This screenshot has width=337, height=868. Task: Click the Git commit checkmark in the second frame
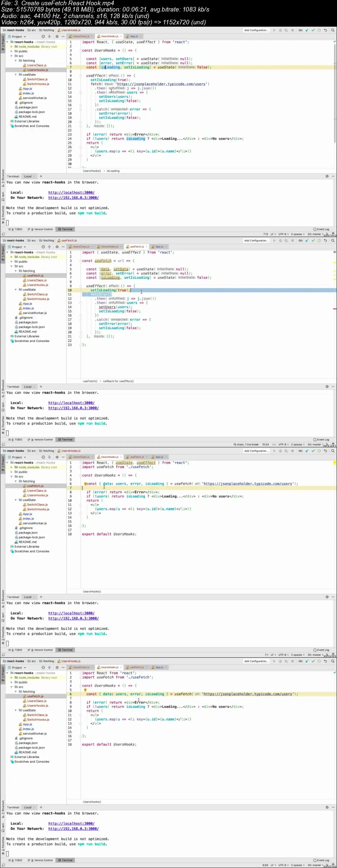click(x=313, y=241)
